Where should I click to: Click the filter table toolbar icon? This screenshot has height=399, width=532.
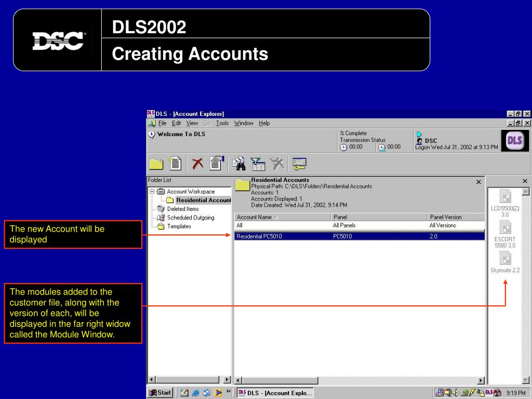[258, 164]
